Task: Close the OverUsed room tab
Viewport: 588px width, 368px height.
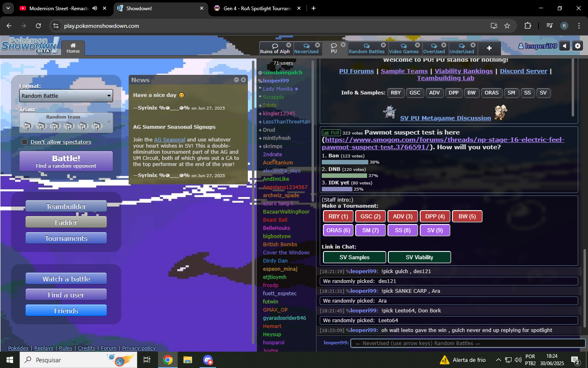Action: tap(444, 45)
